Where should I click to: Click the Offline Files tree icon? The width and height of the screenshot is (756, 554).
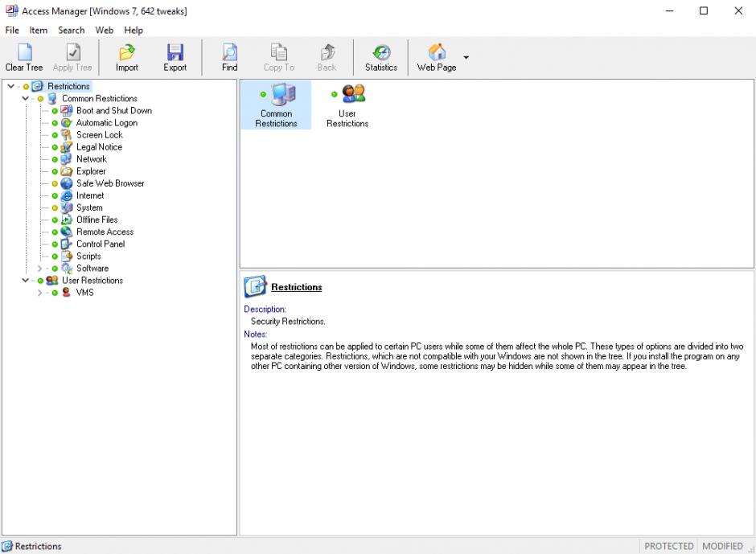(67, 220)
